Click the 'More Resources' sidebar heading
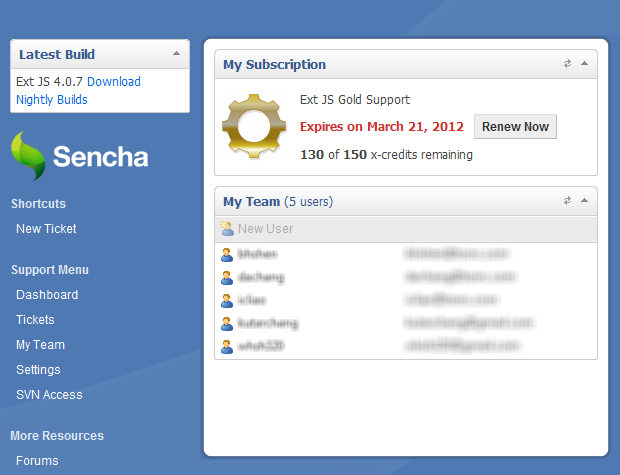Viewport: 620px width, 475px height. (57, 435)
